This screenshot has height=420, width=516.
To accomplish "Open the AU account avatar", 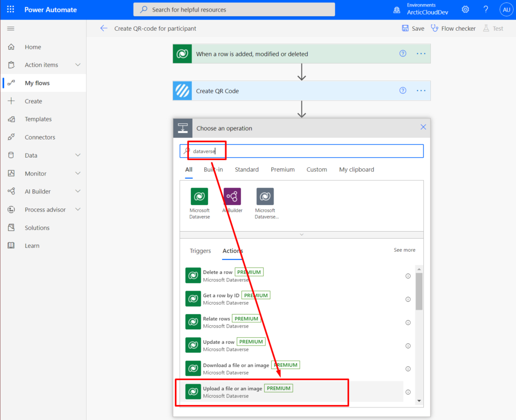I will [506, 10].
